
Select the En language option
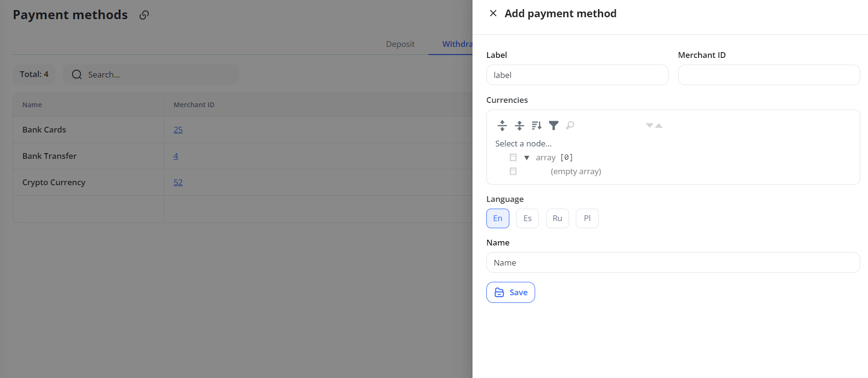[x=498, y=218]
